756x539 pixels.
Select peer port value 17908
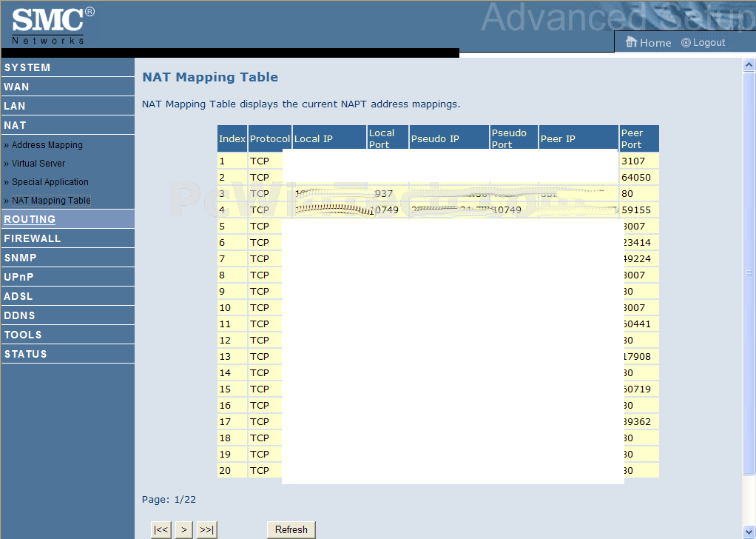point(638,357)
